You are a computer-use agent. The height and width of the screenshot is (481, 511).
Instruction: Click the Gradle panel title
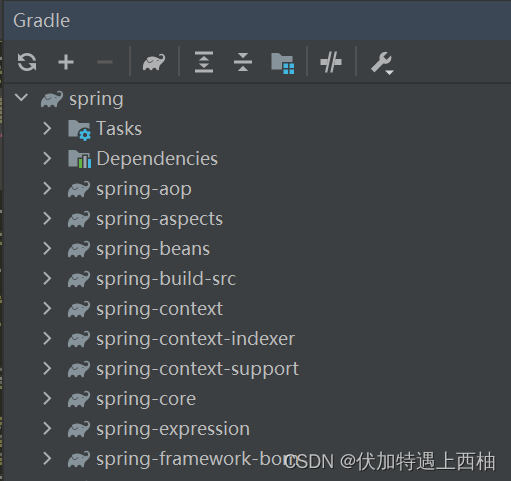(42, 21)
